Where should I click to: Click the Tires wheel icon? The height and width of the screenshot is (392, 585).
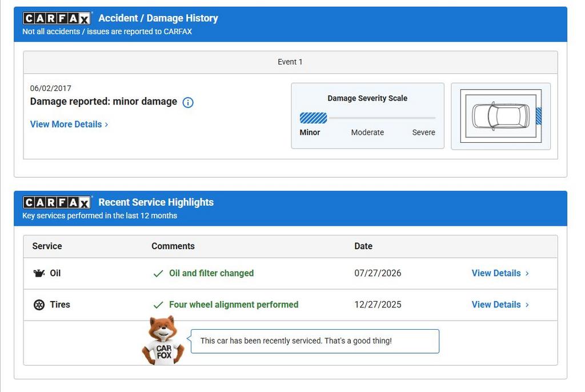click(x=39, y=305)
